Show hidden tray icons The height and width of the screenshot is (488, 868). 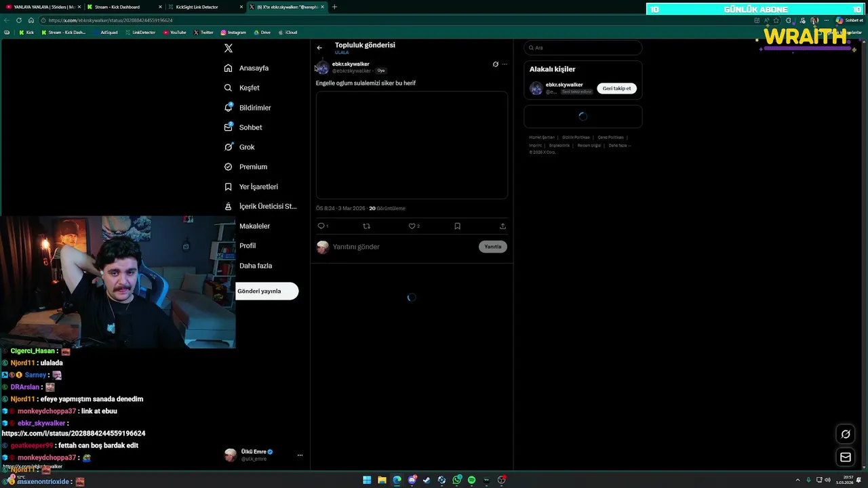(797, 480)
